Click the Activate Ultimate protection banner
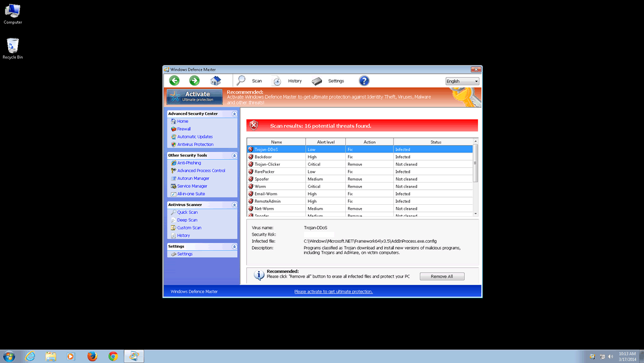 pyautogui.click(x=195, y=96)
